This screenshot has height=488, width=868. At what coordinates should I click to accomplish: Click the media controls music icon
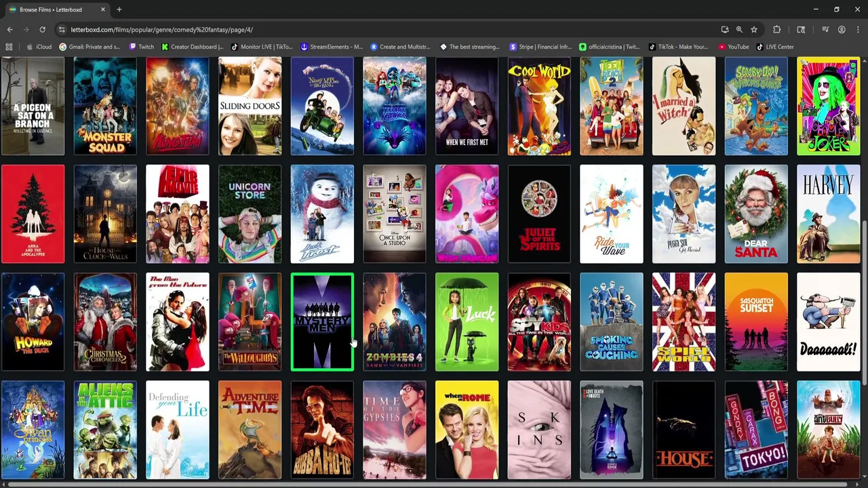point(825,30)
